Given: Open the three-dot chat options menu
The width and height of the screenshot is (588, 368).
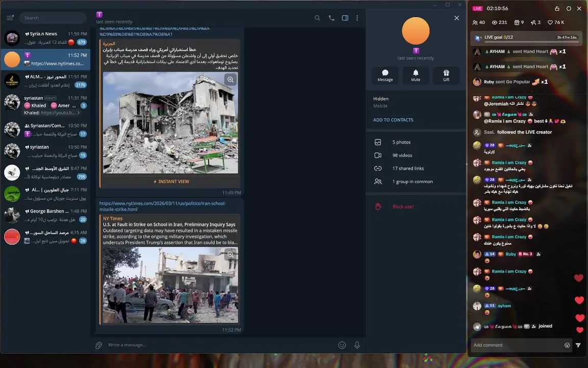Looking at the screenshot, I should (x=357, y=18).
